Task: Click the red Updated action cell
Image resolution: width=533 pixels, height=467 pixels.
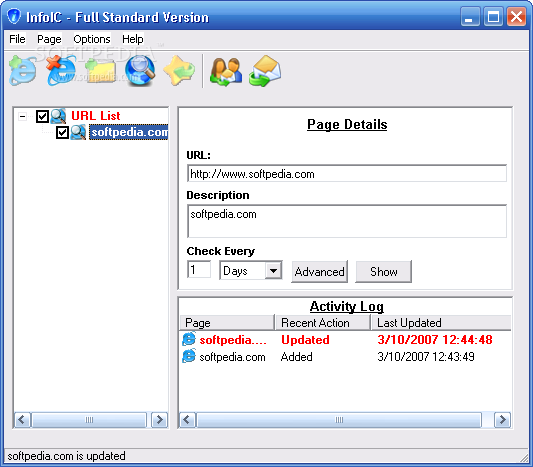Action: click(305, 340)
